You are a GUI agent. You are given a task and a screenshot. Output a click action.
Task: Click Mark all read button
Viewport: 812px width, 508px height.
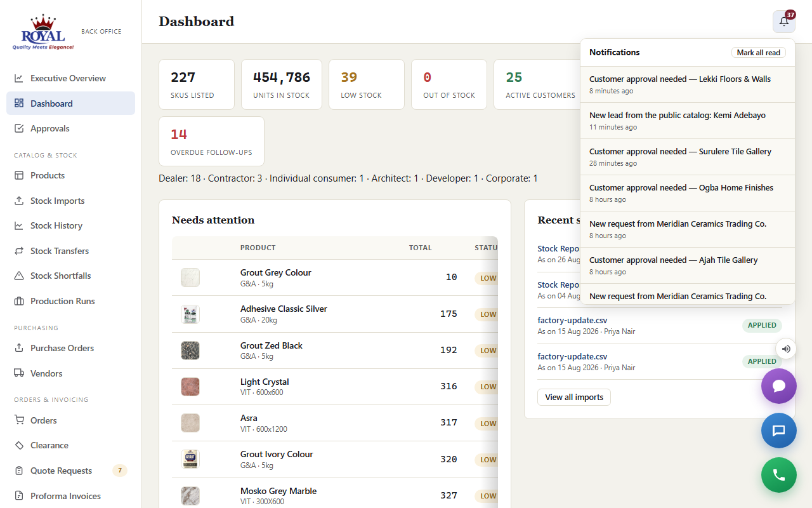(x=759, y=53)
